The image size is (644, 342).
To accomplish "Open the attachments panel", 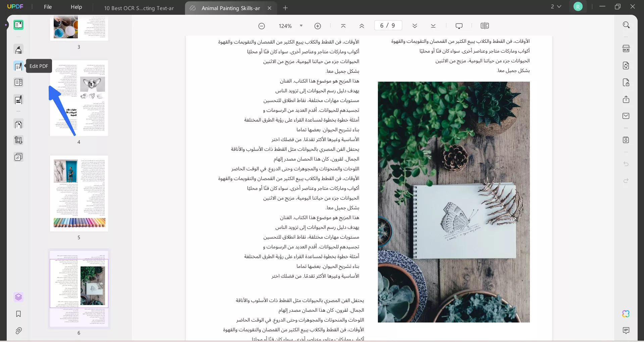I will tap(18, 331).
